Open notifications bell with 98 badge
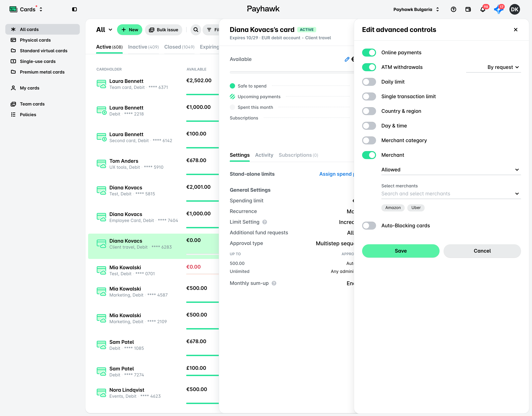Screen dimensions: 532x416 coord(483,9)
